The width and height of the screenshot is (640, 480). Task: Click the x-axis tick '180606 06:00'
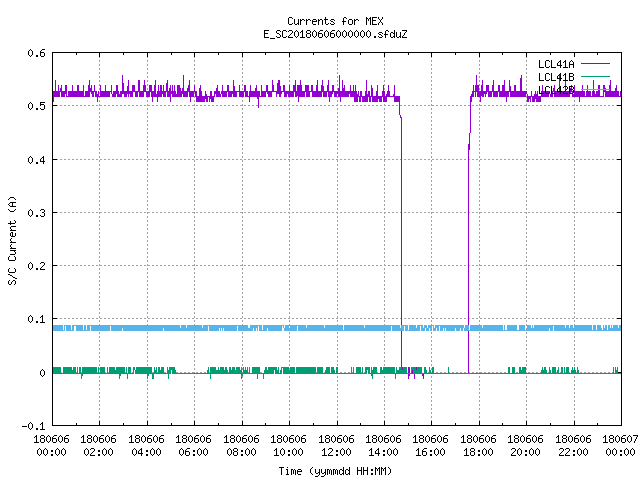pyautogui.click(x=193, y=446)
